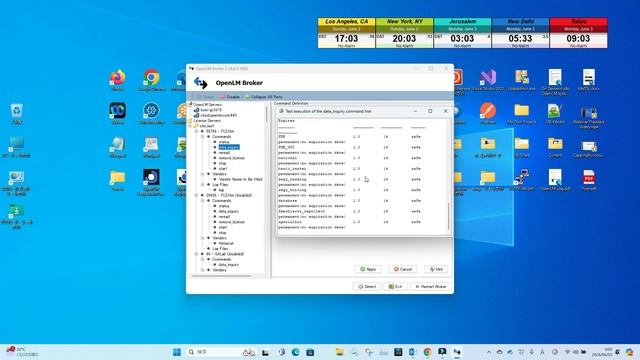
Task: Open Google Chrome from the taskbar
Action: click(427, 352)
